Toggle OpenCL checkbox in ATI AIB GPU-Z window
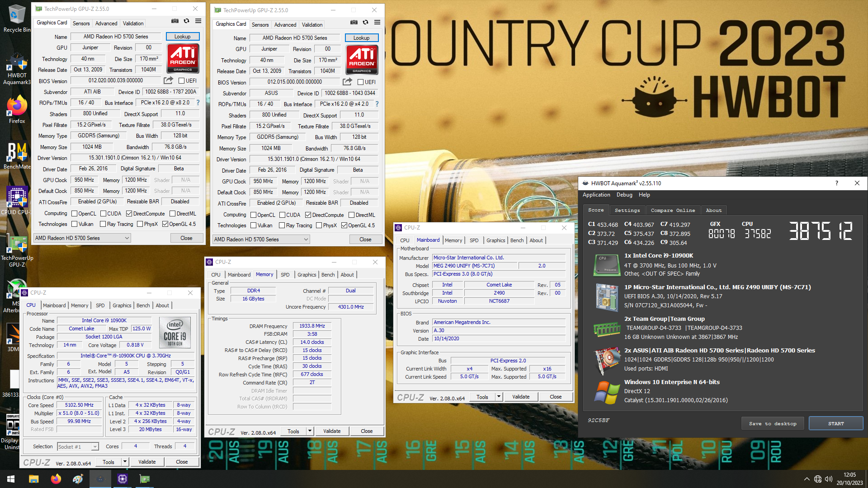This screenshot has height=488, width=868. click(x=75, y=213)
